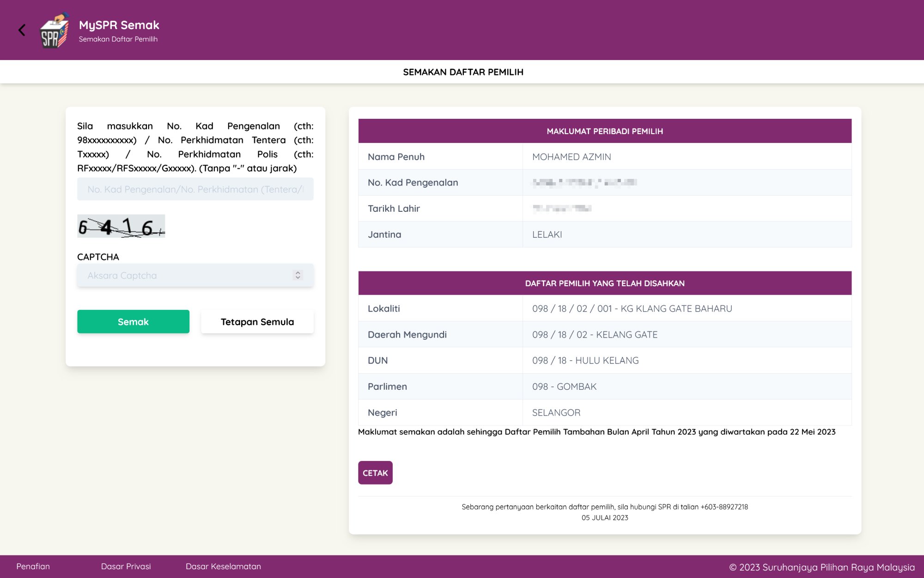Click the Maklumat Peribadi Pemilih header

604,131
